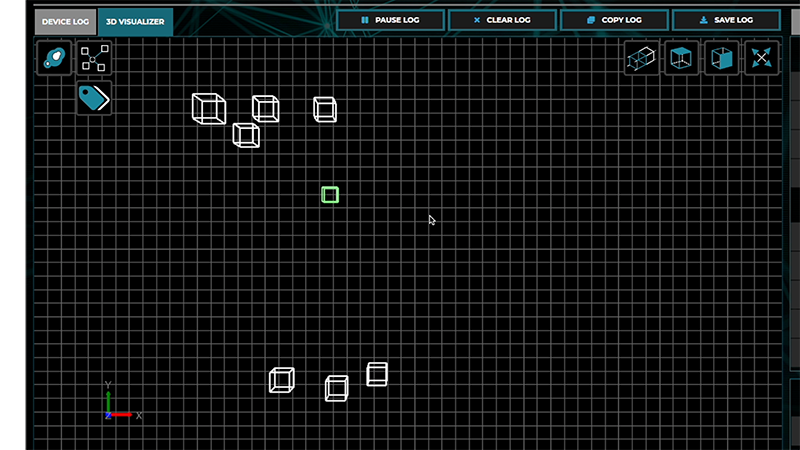
Task: Switch to the Device Log tab
Action: click(x=64, y=21)
